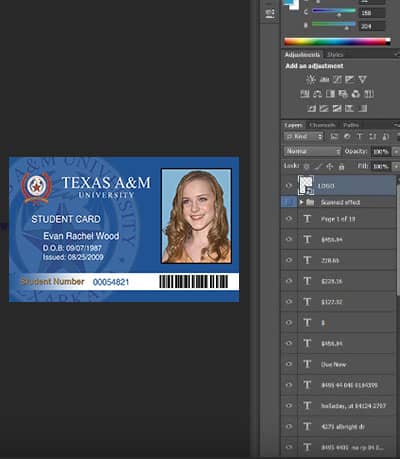Hide the 4271 albright dr text layer
The width and height of the screenshot is (400, 459).
289,426
